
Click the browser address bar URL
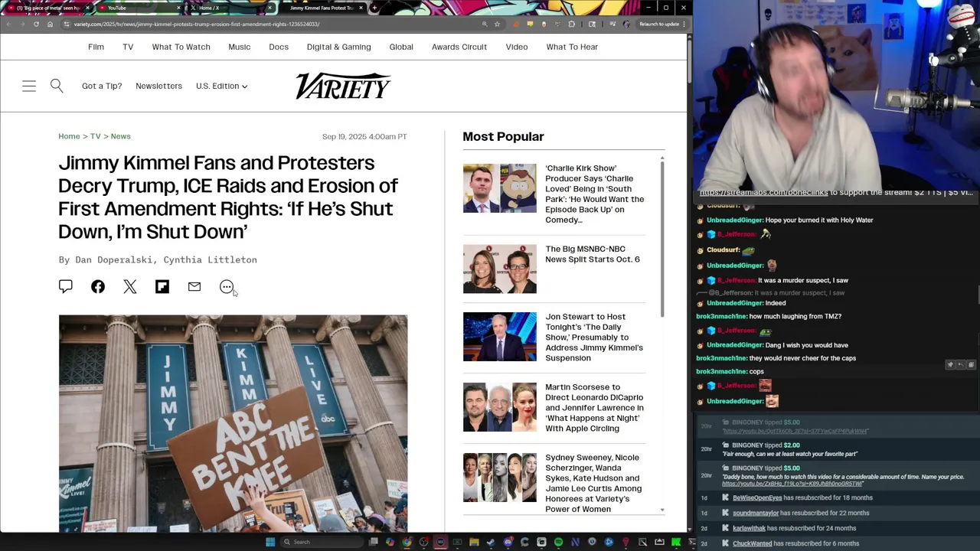pyautogui.click(x=196, y=24)
